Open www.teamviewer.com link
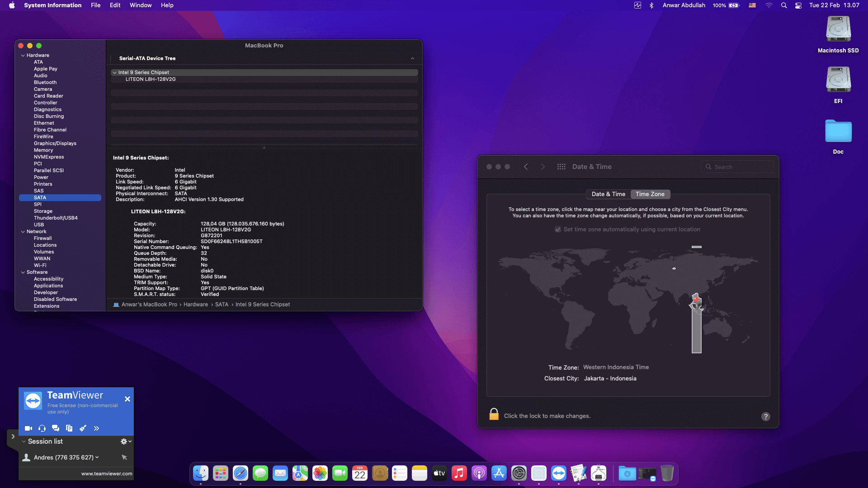The height and width of the screenshot is (488, 868). [107, 474]
